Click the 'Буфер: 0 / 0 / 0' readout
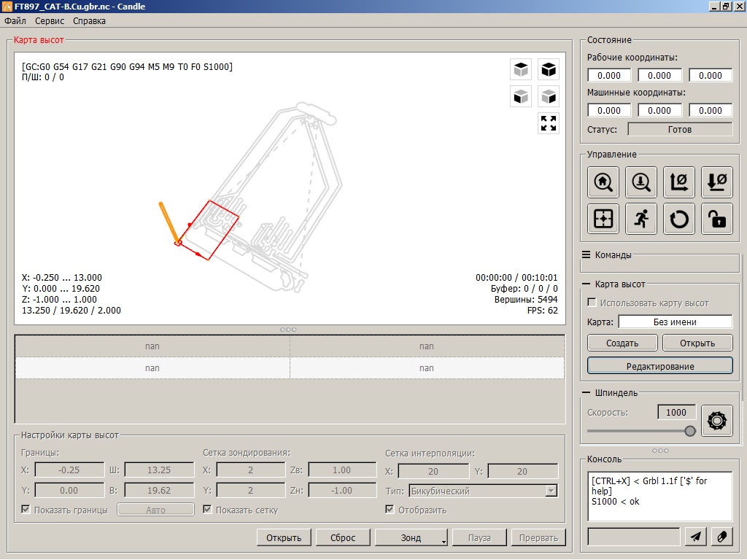 [x=524, y=289]
